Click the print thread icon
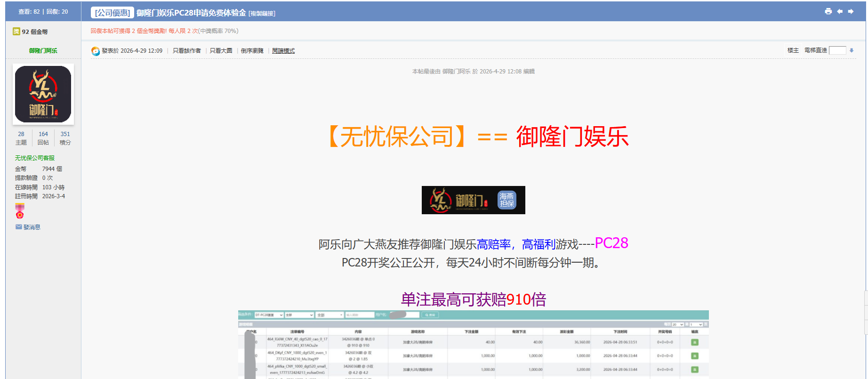Image resolution: width=868 pixels, height=379 pixels. [828, 11]
